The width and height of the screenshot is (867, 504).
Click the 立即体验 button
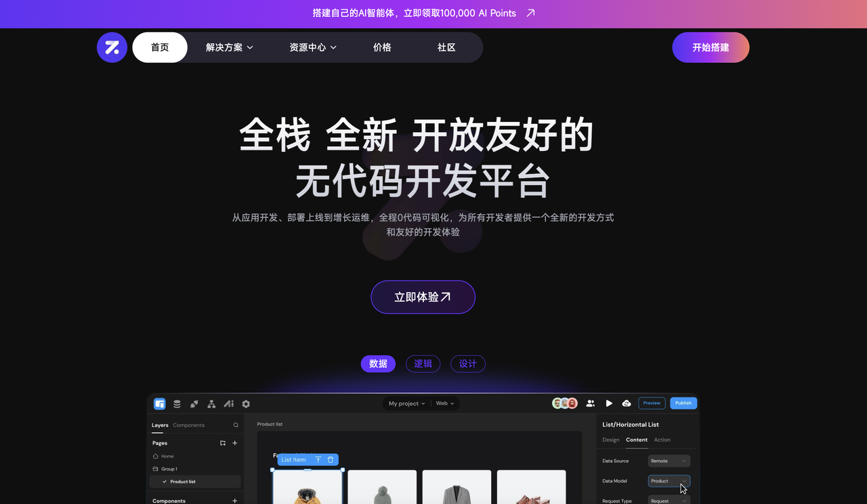pos(423,297)
